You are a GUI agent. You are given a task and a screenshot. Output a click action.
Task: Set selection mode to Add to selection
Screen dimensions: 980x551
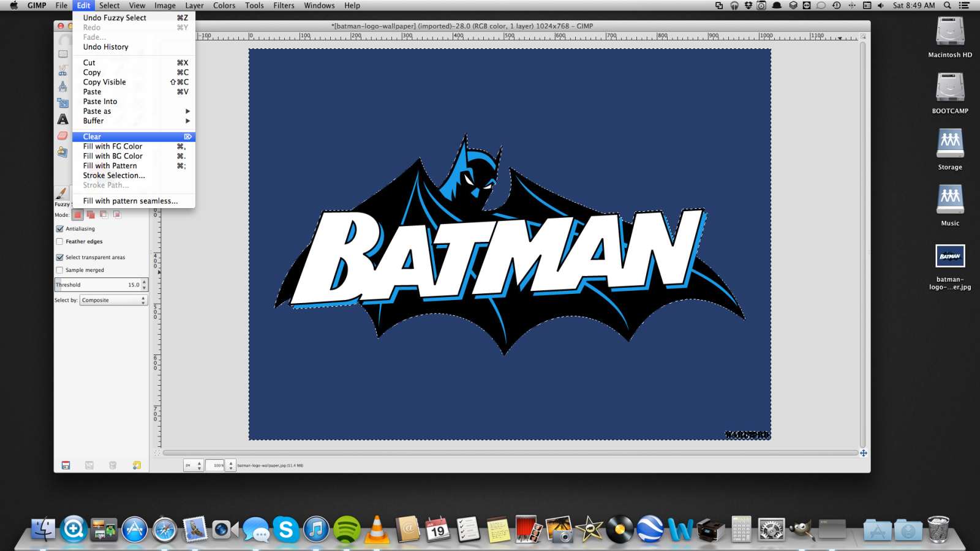tap(91, 215)
